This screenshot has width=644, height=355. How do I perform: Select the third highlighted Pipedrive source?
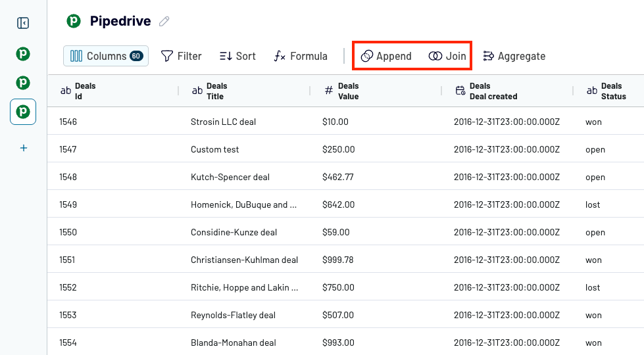(x=23, y=112)
